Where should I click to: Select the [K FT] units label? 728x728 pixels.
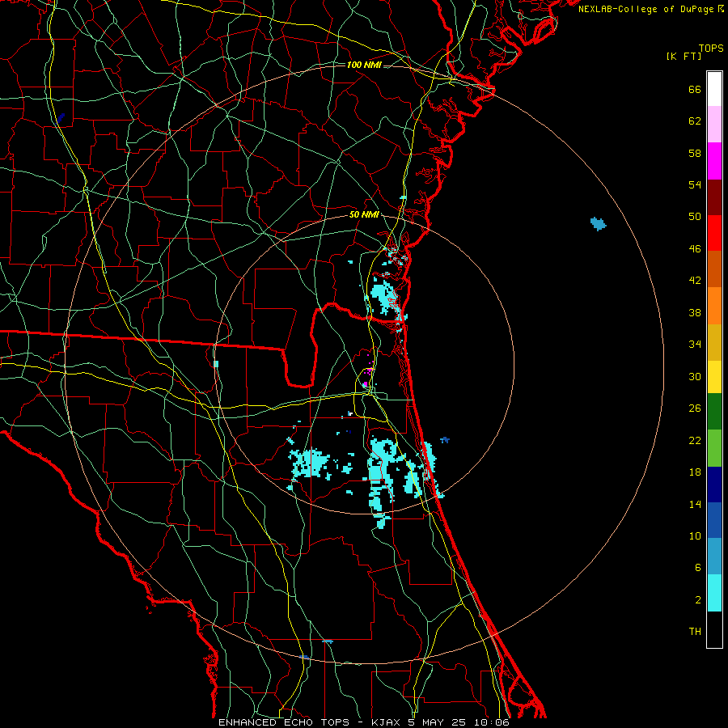tap(684, 57)
